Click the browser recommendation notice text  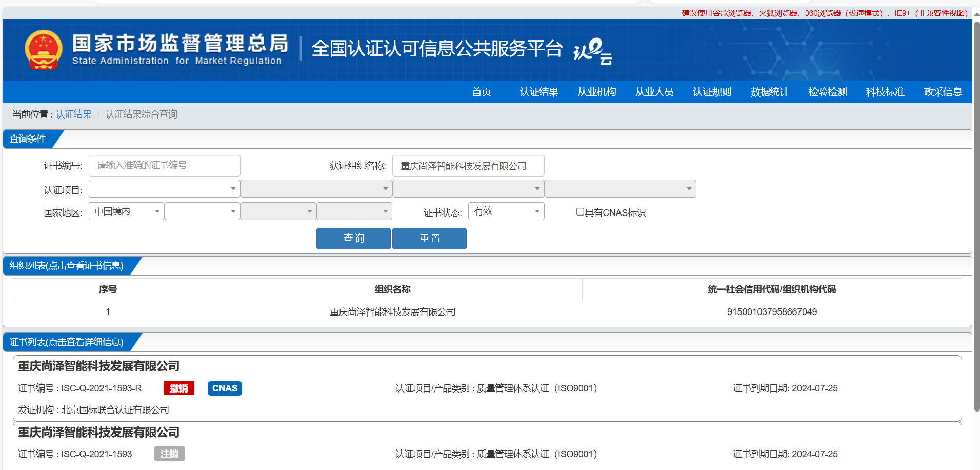pyautogui.click(x=825, y=13)
